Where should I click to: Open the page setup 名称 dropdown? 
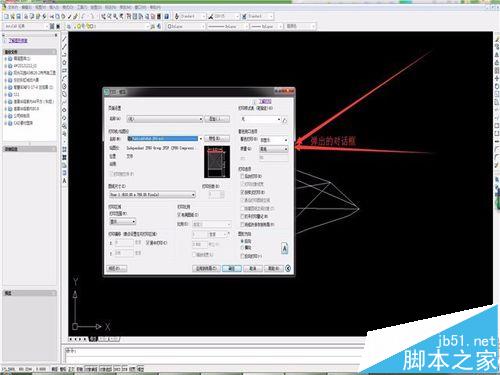(x=165, y=119)
